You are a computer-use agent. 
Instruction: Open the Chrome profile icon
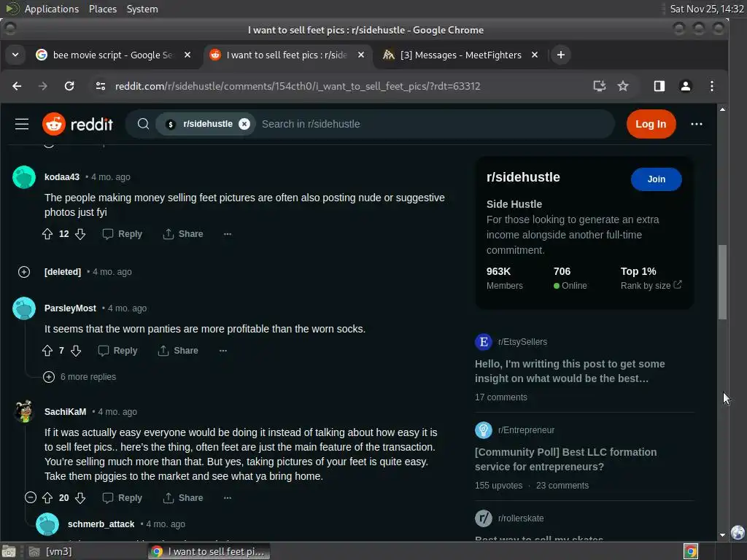pyautogui.click(x=686, y=86)
